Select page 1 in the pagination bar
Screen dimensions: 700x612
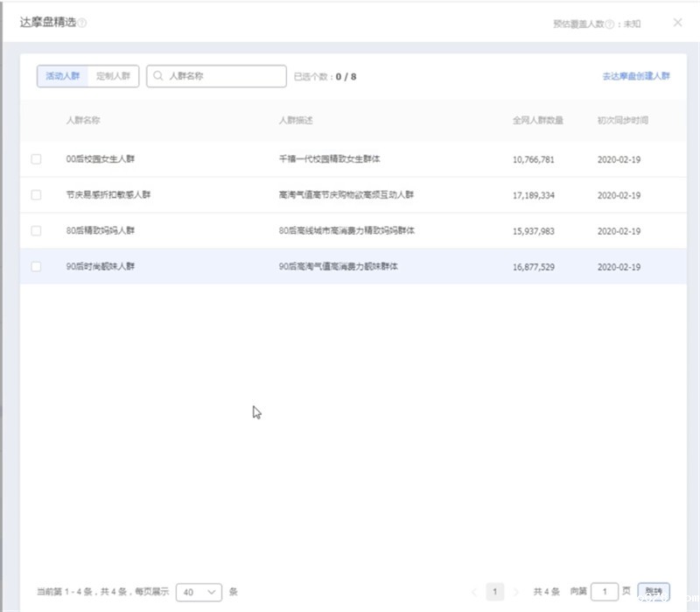(496, 592)
